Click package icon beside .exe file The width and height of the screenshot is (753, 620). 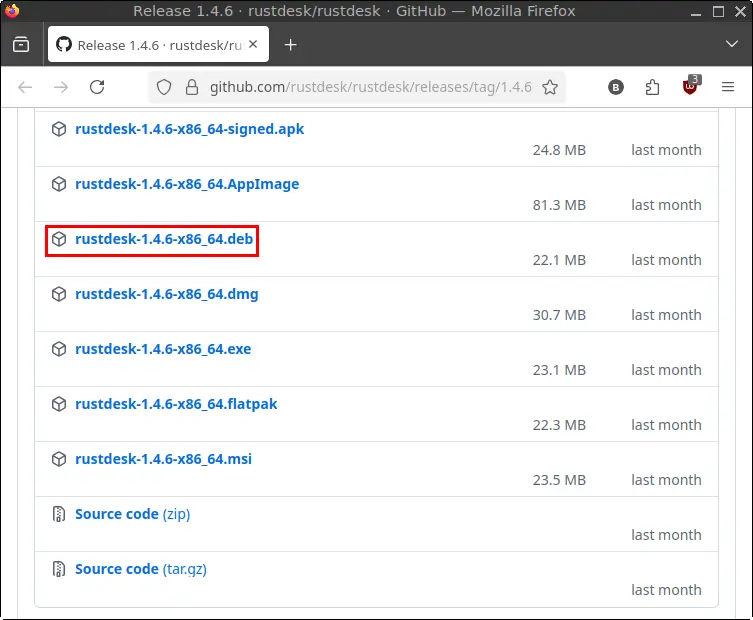59,349
